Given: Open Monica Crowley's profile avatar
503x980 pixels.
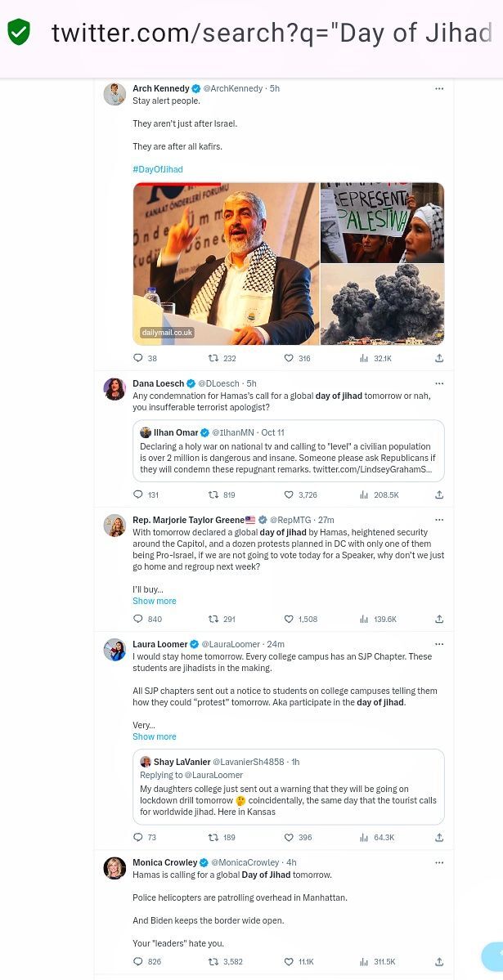Looking at the screenshot, I should click(115, 868).
